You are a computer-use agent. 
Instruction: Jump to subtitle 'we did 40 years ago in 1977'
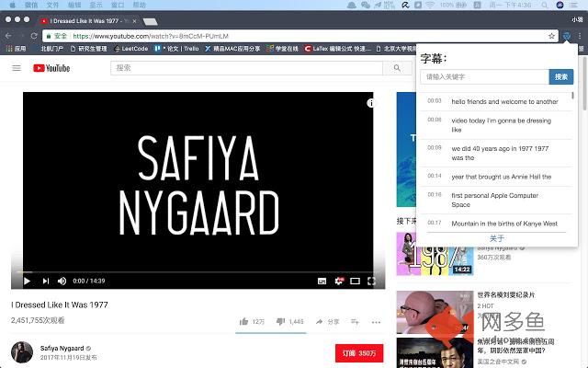click(x=495, y=153)
